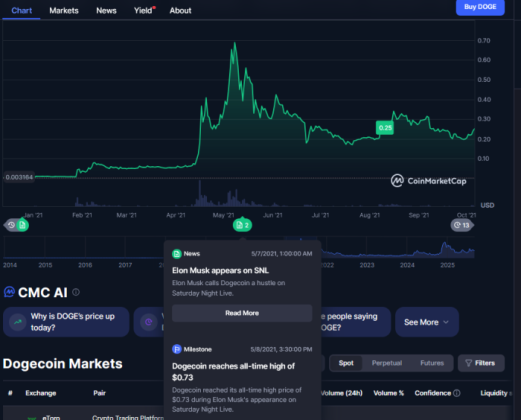Click the 0.25 price label on chart
The width and height of the screenshot is (521, 420).
(385, 128)
